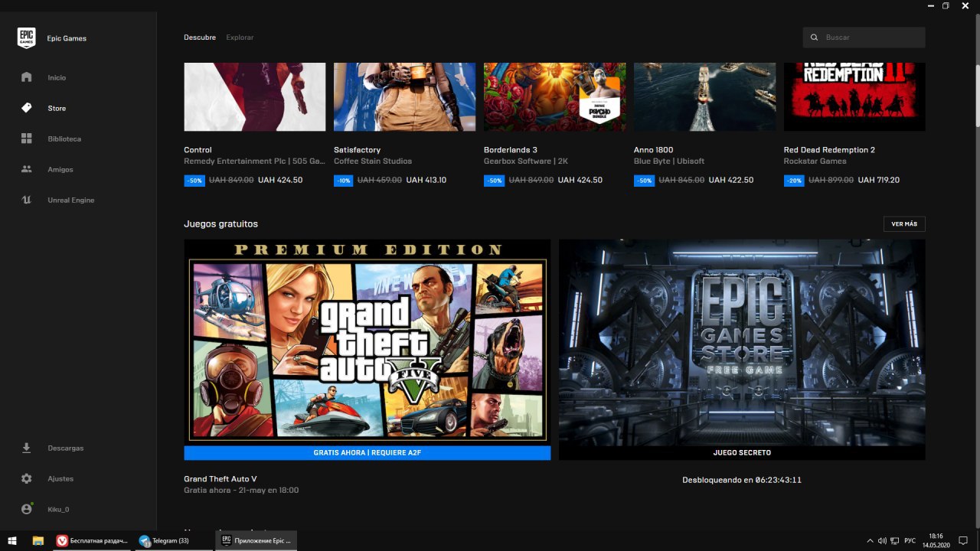Click the Inicio sidebar label
The height and width of the screenshot is (551, 980).
pos(57,78)
